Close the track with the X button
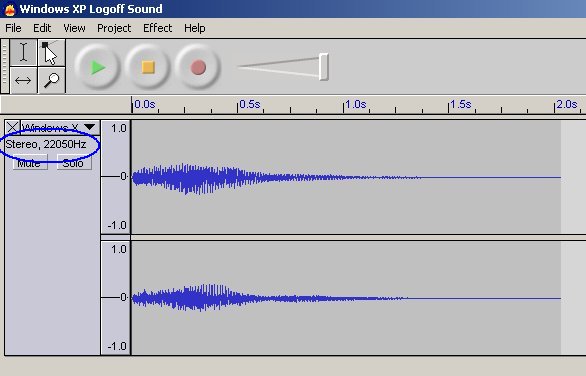 [x=12, y=127]
